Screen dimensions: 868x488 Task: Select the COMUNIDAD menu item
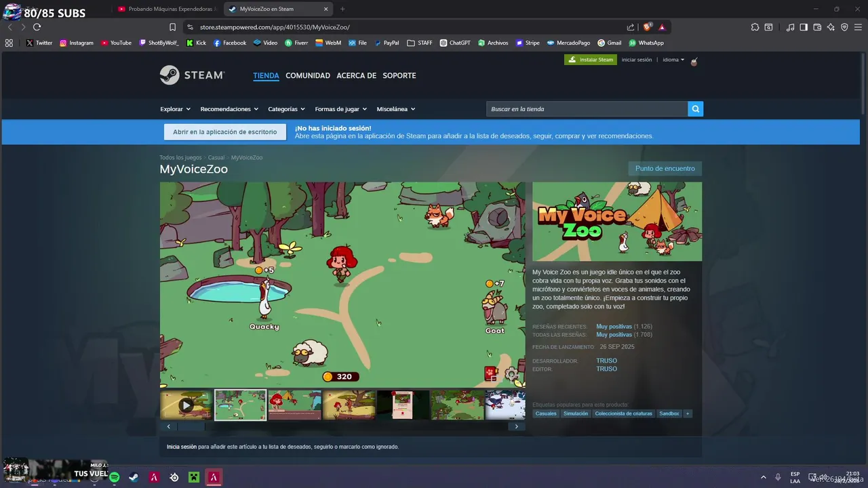point(308,75)
